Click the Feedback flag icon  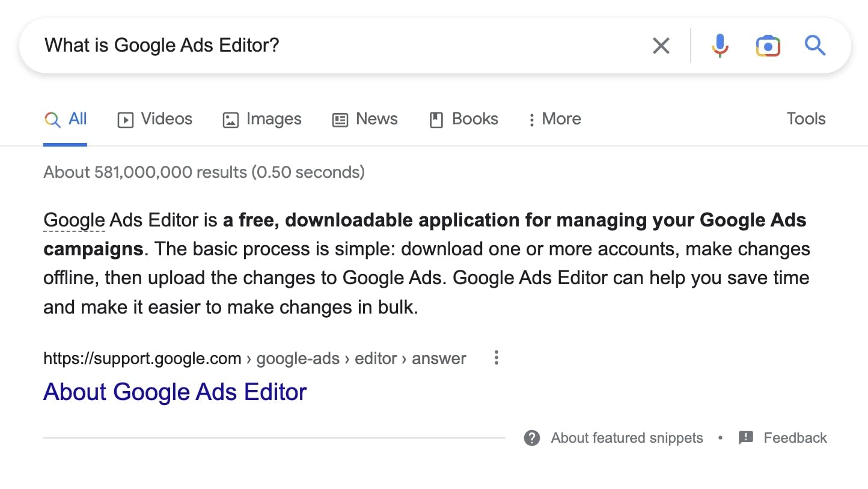click(x=746, y=438)
